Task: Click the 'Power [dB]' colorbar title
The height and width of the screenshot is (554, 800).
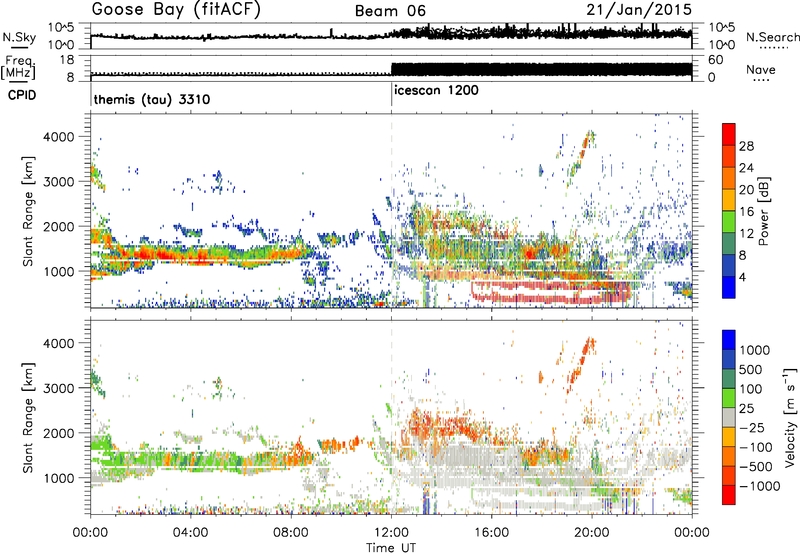Action: point(763,212)
